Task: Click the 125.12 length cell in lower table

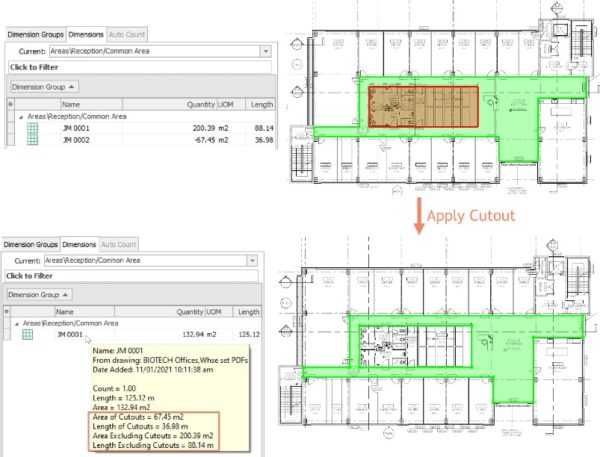Action: [x=249, y=335]
